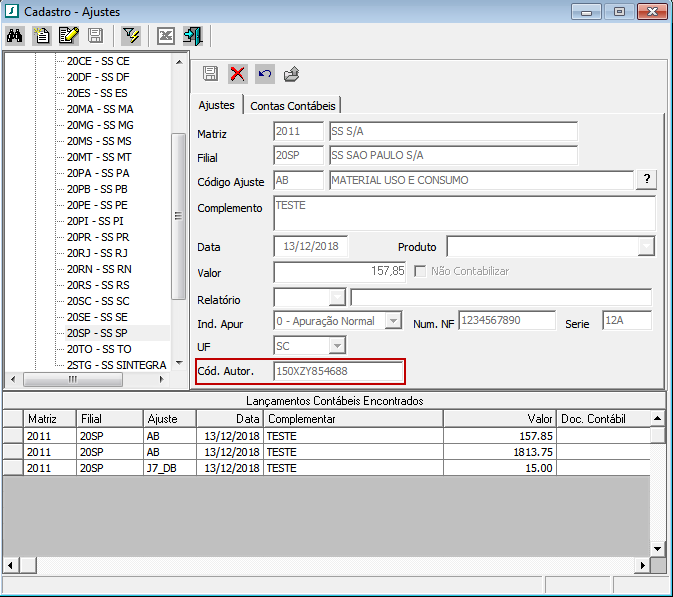Expand the Ind. Apur dropdown
Screen dimensions: 673x597
[x=393, y=321]
